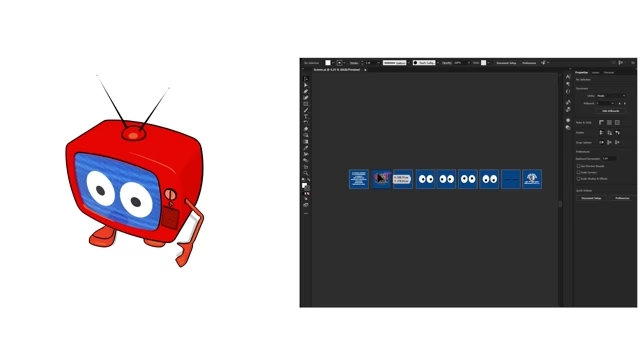This screenshot has width=640, height=360.
Task: Click the last artboard with the logo
Action: click(532, 179)
